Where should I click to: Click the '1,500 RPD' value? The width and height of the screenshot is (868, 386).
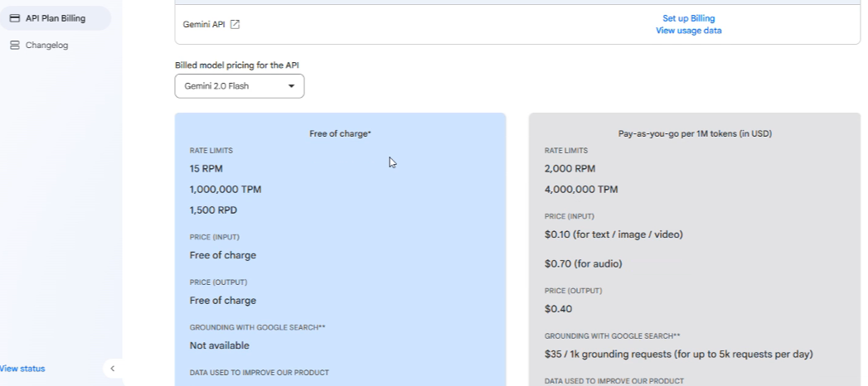213,210
